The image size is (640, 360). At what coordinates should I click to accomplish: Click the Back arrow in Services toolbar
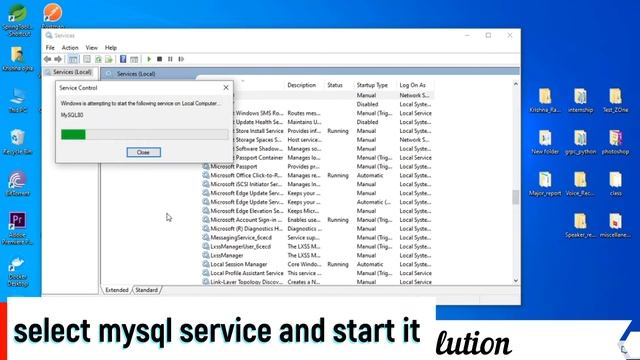(x=48, y=59)
